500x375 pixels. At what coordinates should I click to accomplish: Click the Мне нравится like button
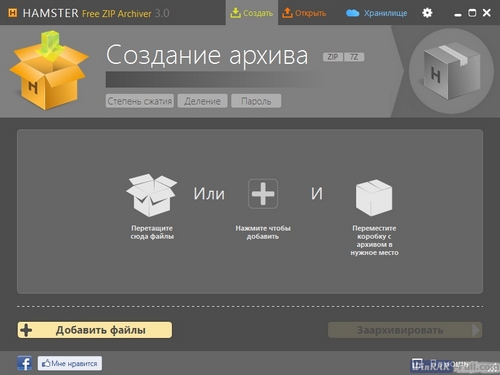[x=70, y=363]
